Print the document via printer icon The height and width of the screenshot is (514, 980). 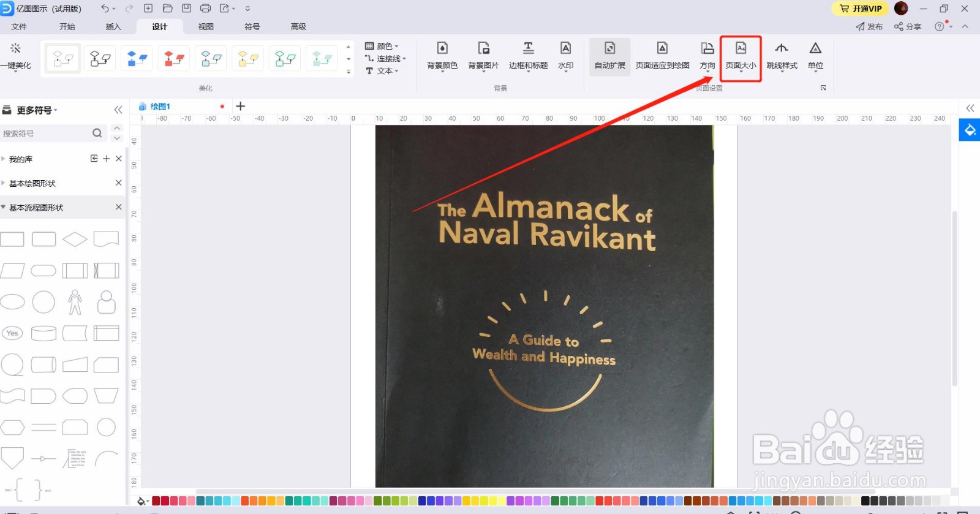[205, 9]
